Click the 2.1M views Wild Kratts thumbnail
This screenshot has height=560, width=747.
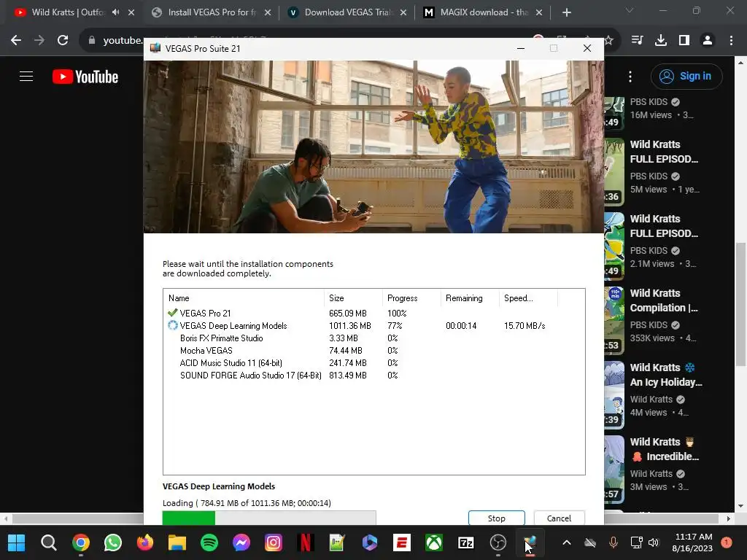click(614, 246)
